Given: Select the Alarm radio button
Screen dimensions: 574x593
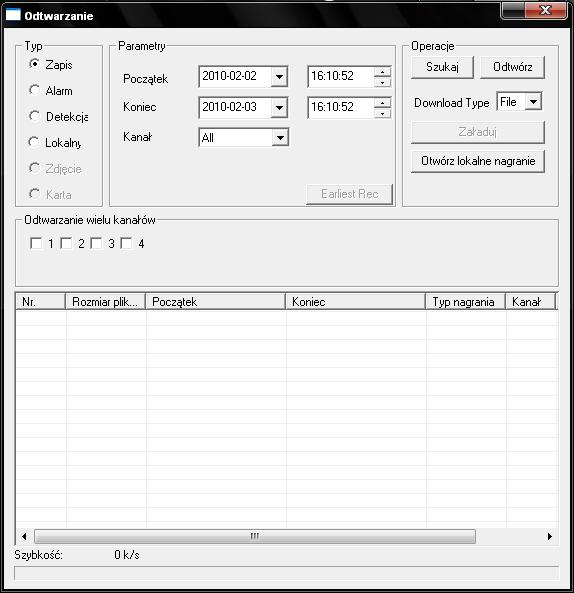Looking at the screenshot, I should pyautogui.click(x=34, y=90).
